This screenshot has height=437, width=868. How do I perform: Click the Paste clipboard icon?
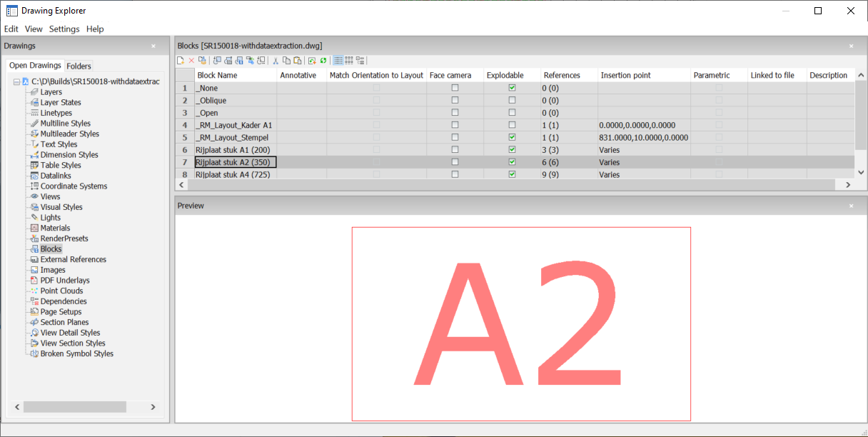pyautogui.click(x=297, y=61)
